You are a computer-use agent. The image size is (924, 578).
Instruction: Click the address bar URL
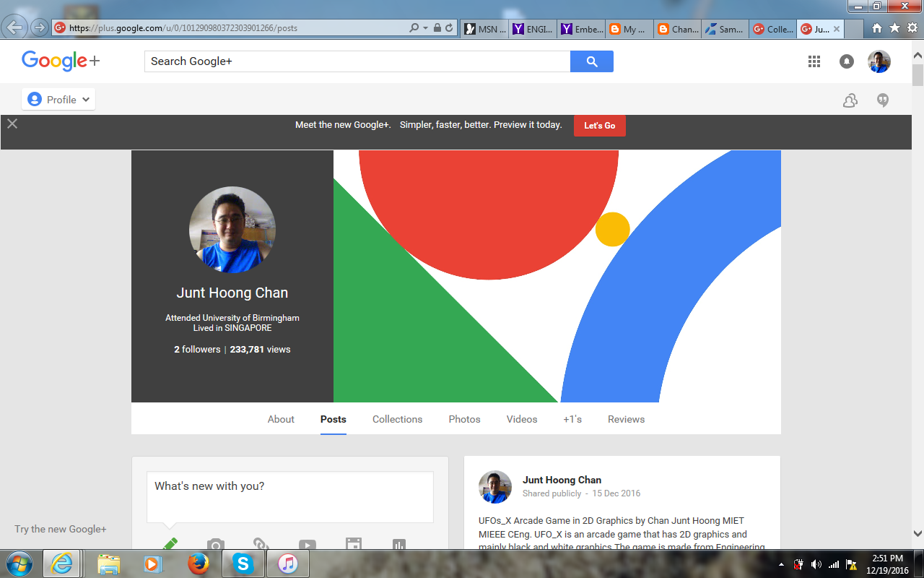[183, 28]
